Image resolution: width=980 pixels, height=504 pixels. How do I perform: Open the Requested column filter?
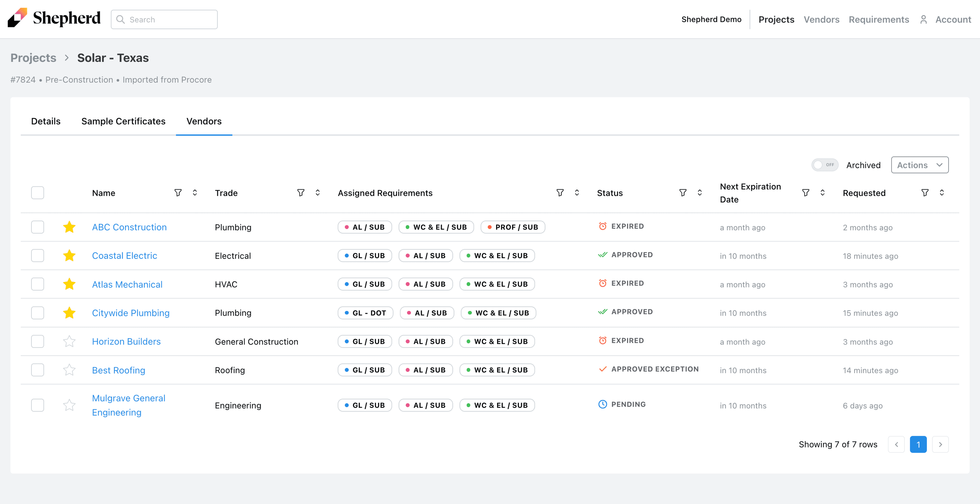click(925, 193)
